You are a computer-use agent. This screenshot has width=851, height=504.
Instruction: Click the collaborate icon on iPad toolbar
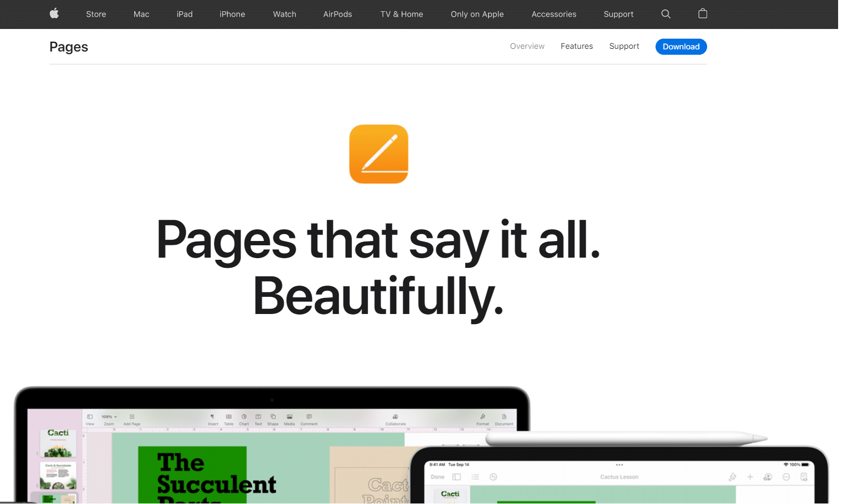pos(768,477)
